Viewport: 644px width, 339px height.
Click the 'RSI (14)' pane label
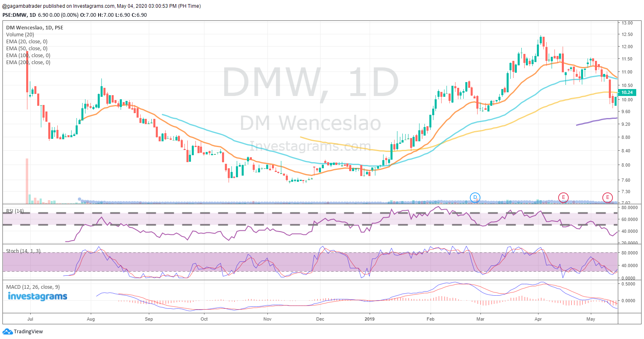tap(15, 211)
